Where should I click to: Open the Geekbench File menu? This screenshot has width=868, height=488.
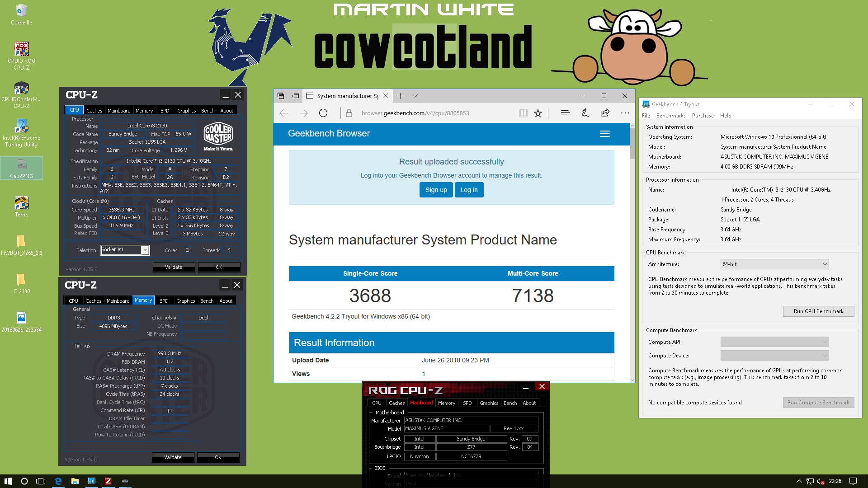(646, 116)
